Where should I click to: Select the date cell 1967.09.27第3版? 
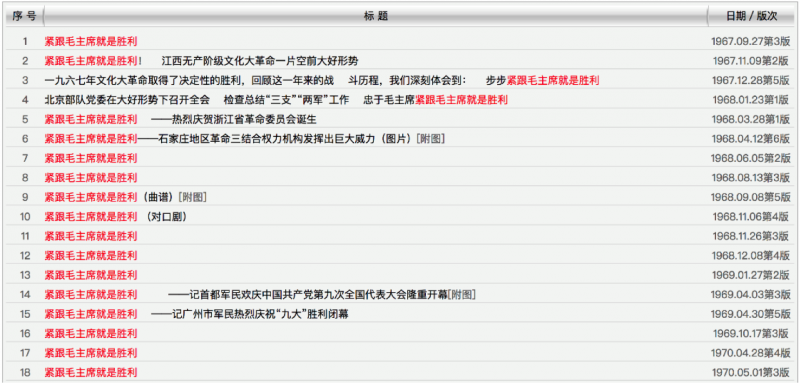pyautogui.click(x=750, y=41)
